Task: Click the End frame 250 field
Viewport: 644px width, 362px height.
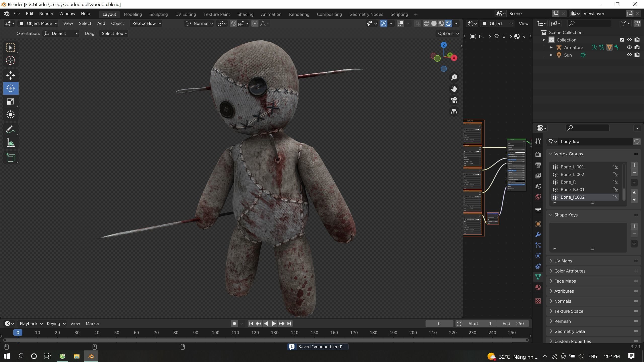Action: click(513, 324)
